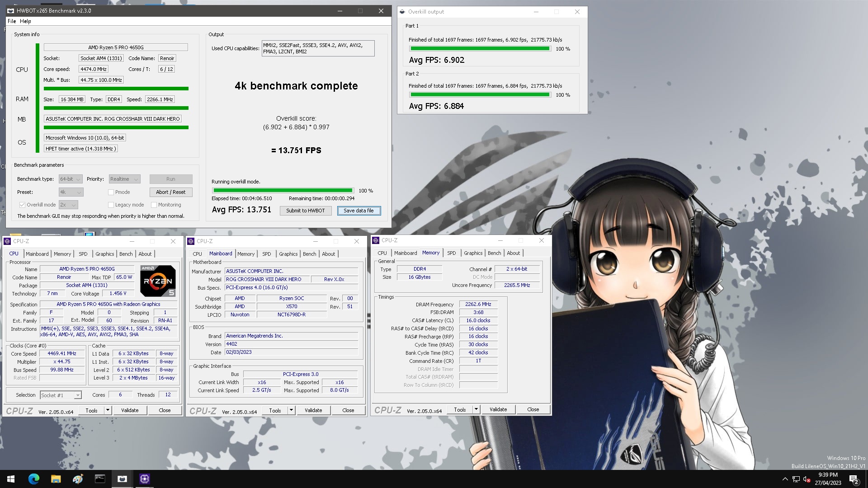Image resolution: width=868 pixels, height=488 pixels.
Task: Click Save data file button
Action: pos(359,211)
